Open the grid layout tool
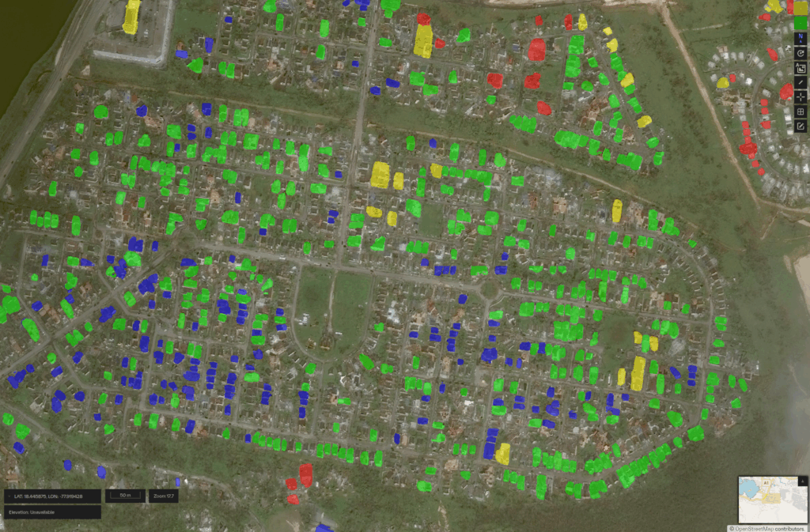 (x=801, y=111)
